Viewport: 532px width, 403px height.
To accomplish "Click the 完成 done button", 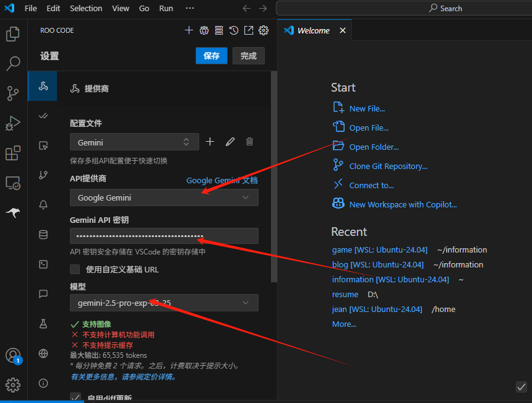I will [248, 56].
